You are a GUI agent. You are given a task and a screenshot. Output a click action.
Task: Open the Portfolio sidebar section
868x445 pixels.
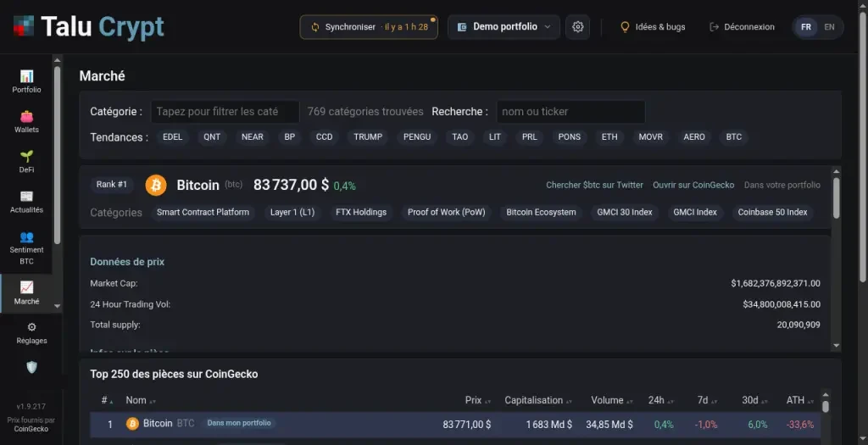[x=26, y=81]
